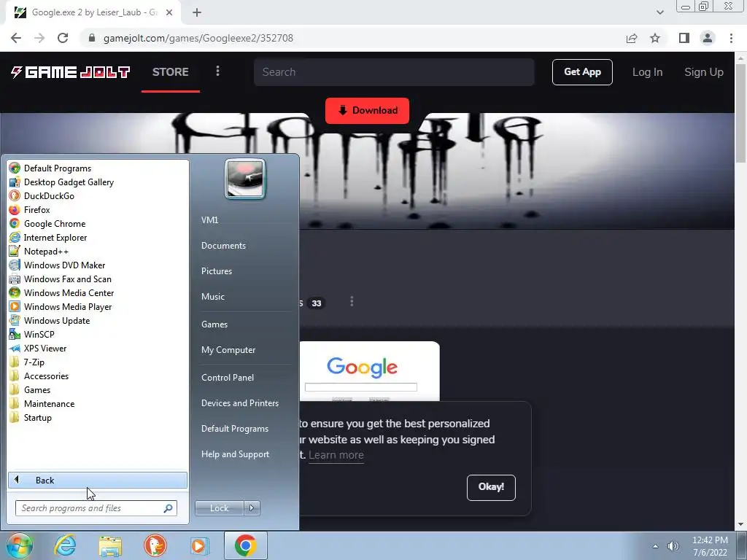Go Back to the main Start menu

[98, 480]
